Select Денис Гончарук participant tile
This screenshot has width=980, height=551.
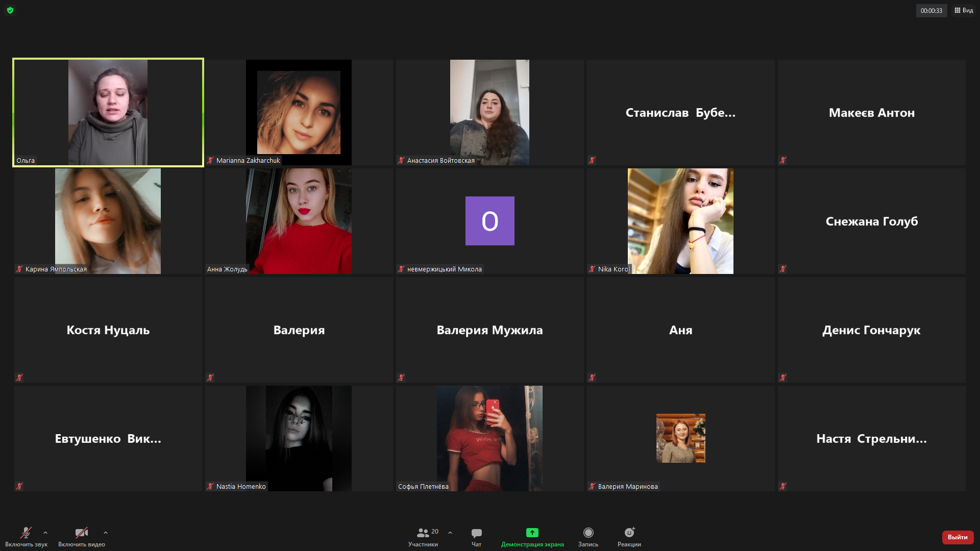(x=871, y=330)
